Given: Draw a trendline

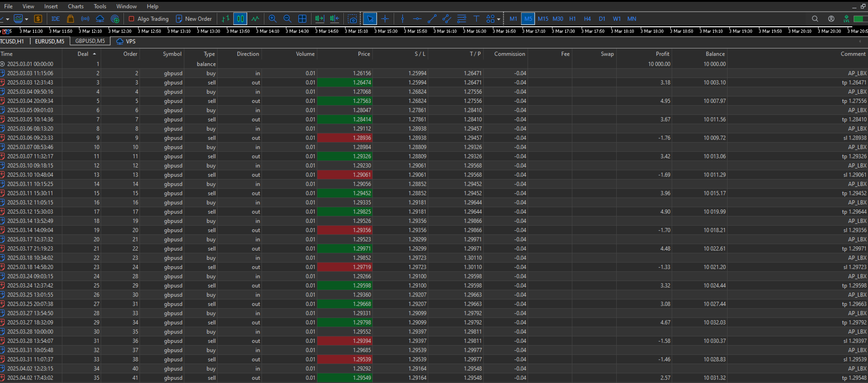Looking at the screenshot, I should tap(432, 19).
